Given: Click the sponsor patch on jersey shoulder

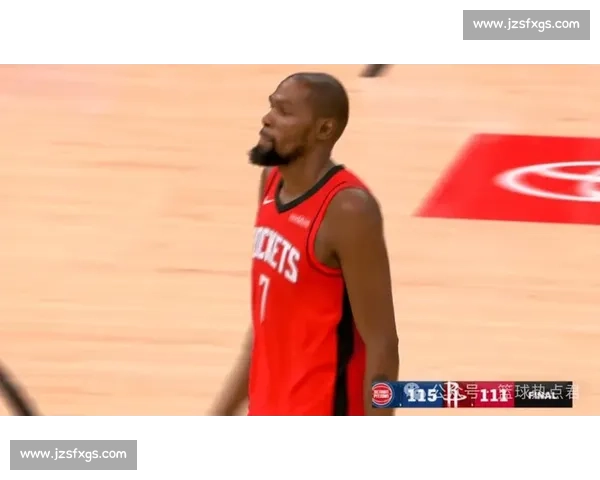Looking at the screenshot, I should point(300,220).
